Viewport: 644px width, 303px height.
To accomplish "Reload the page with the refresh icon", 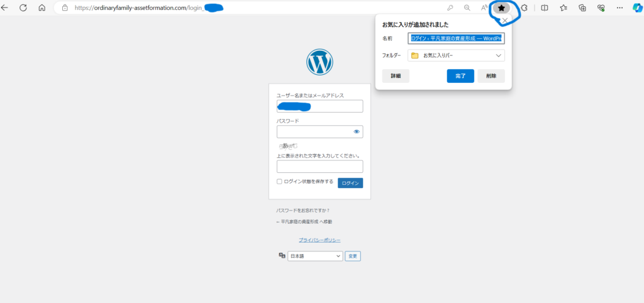I will 23,8.
